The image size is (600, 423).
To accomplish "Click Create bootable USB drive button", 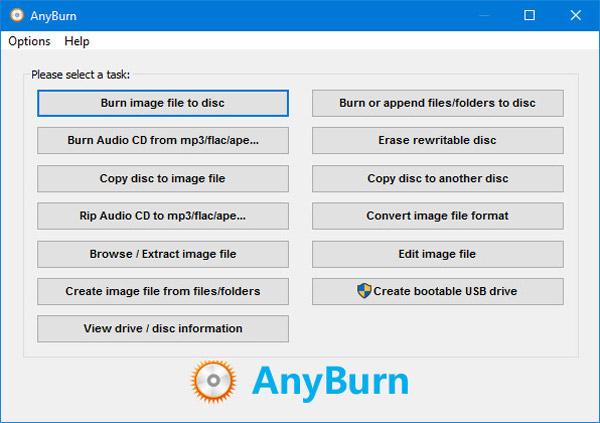I will pyautogui.click(x=438, y=291).
